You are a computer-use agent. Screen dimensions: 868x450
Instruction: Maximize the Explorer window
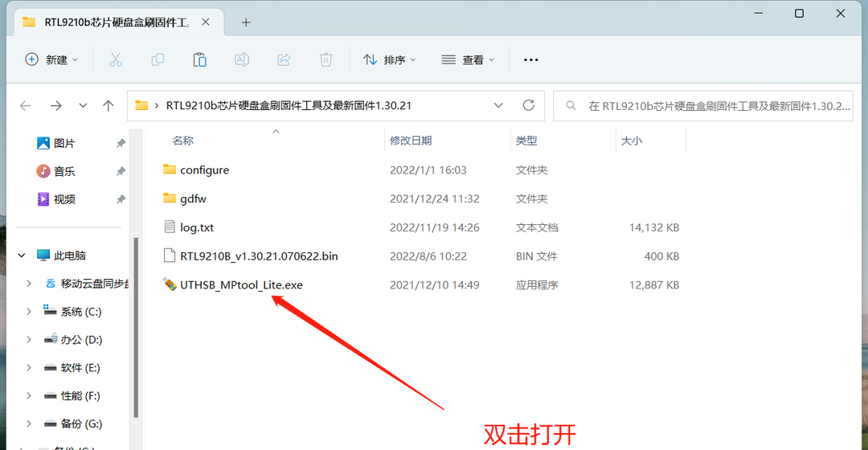(799, 14)
